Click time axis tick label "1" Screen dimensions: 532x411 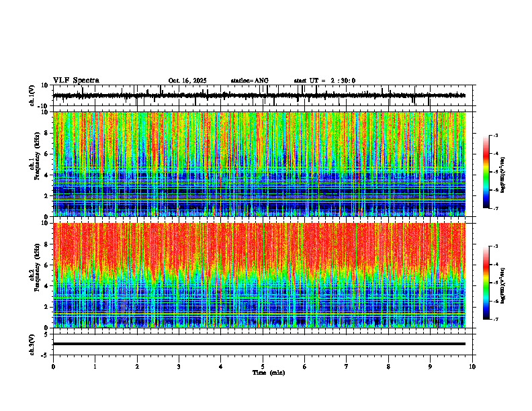click(95, 367)
